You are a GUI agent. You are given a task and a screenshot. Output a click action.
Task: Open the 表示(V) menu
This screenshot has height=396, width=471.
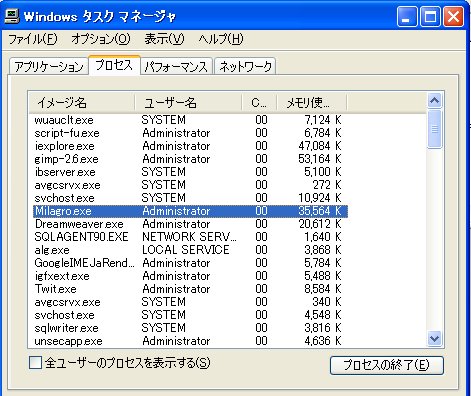164,39
